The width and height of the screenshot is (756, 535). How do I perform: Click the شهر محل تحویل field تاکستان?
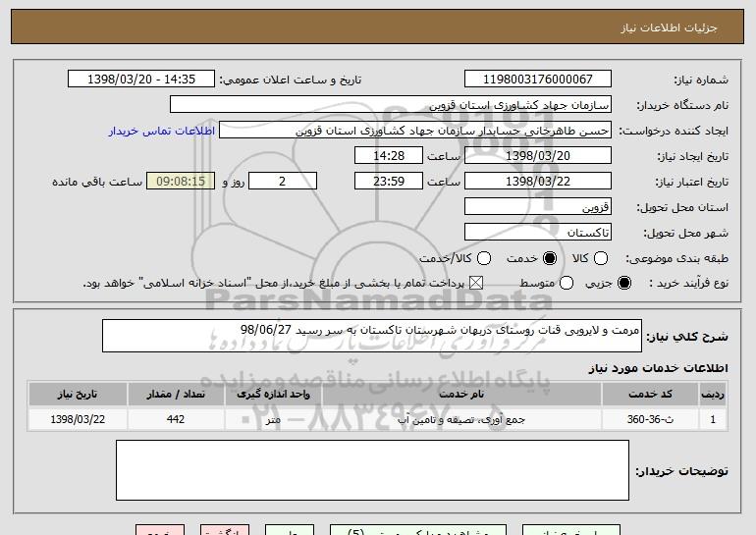[x=538, y=233]
